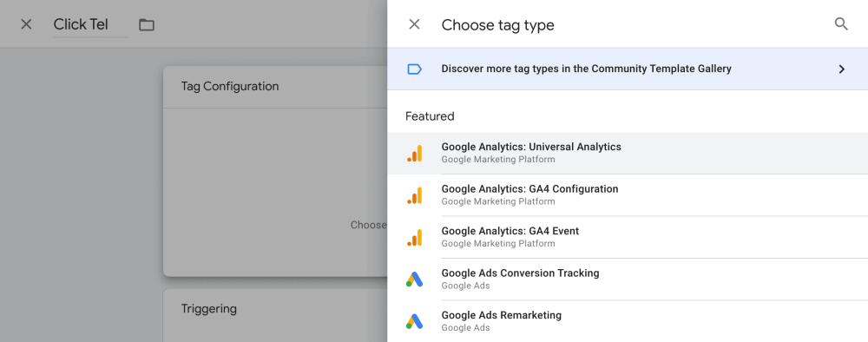The width and height of the screenshot is (868, 342).
Task: Click the GA4 Configuration analytics icon
Action: click(415, 195)
